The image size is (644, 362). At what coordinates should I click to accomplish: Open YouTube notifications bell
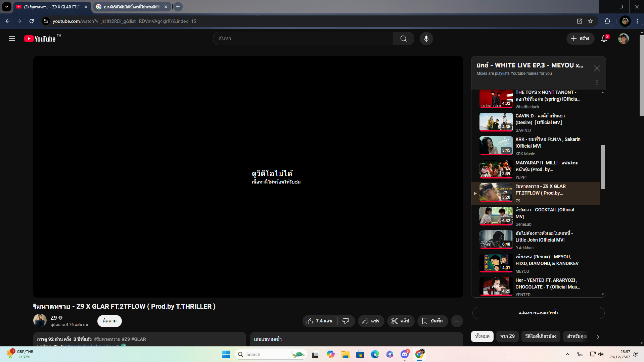(604, 39)
